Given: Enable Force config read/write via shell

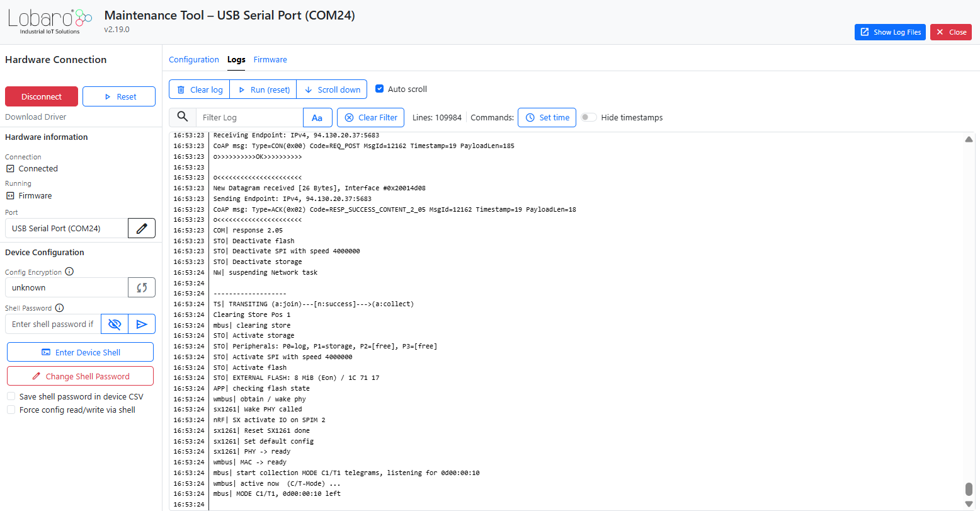Looking at the screenshot, I should pyautogui.click(x=11, y=410).
